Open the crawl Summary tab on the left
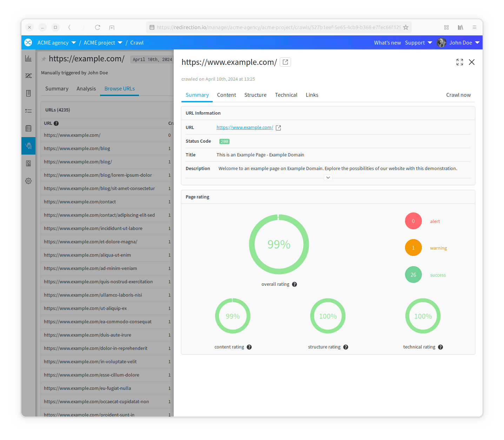Screen dimensions: 504x440 tap(57, 89)
